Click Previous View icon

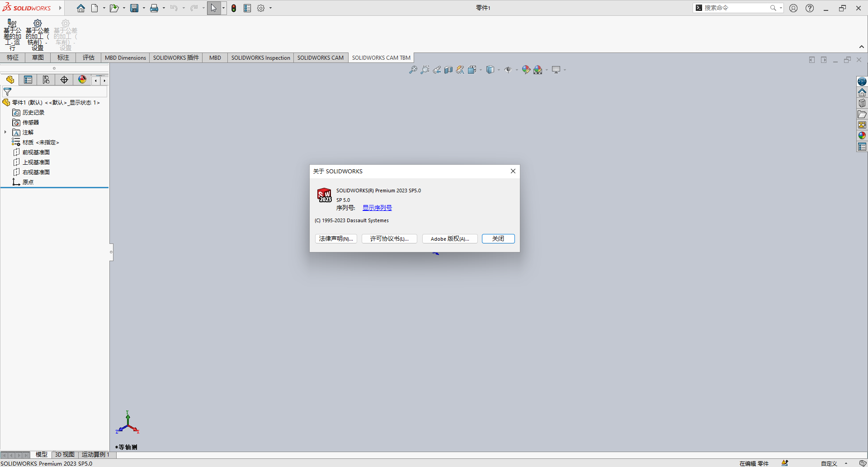(x=437, y=70)
